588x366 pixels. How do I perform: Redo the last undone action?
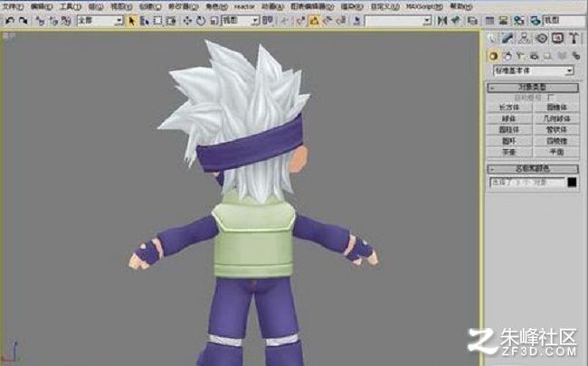tap(24, 21)
